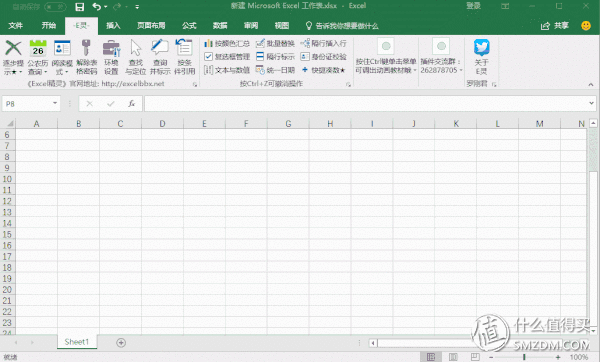The height and width of the screenshot is (362, 600).
Task: Redo the last undone action
Action: point(117,7)
